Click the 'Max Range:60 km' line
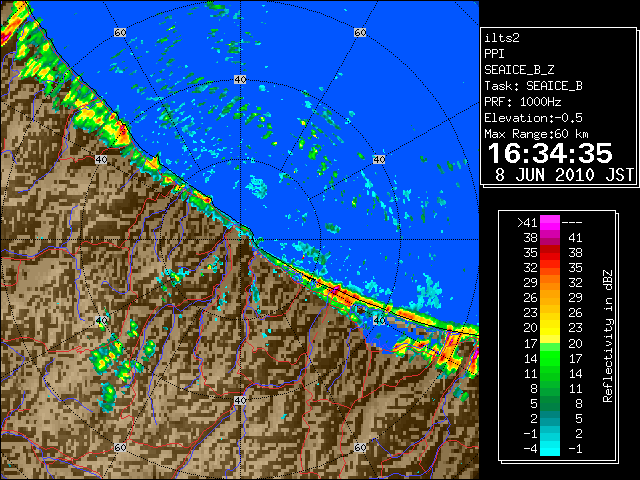640x480 pixels. click(536, 134)
